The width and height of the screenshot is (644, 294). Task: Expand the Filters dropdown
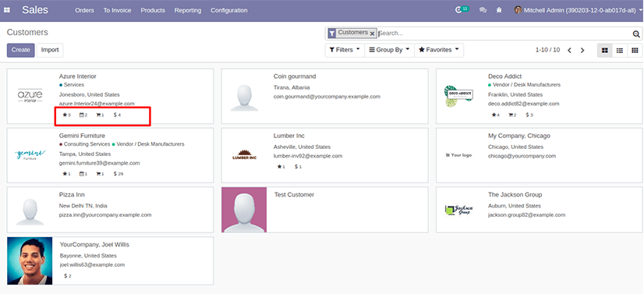(x=345, y=50)
